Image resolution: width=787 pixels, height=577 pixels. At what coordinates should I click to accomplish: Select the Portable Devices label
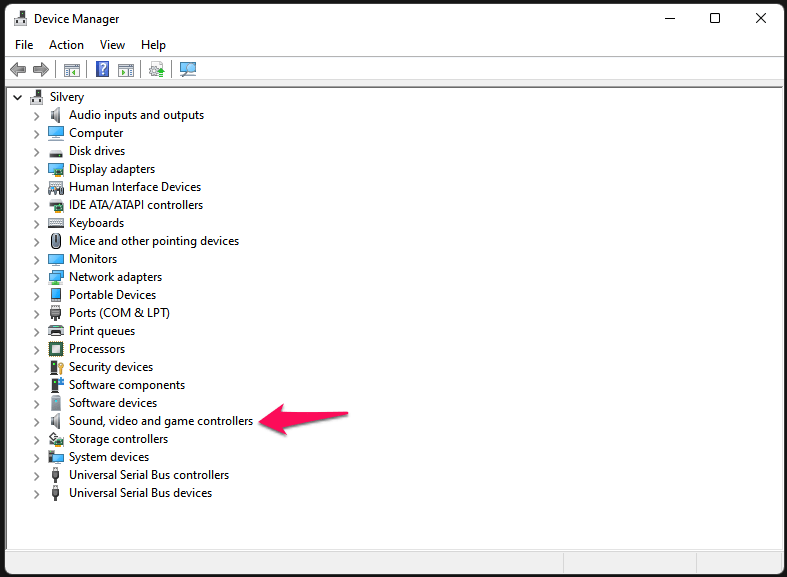[x=112, y=295]
